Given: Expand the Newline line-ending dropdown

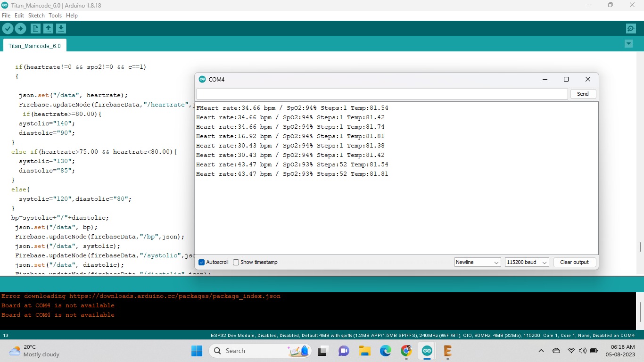Looking at the screenshot, I should click(x=478, y=262).
